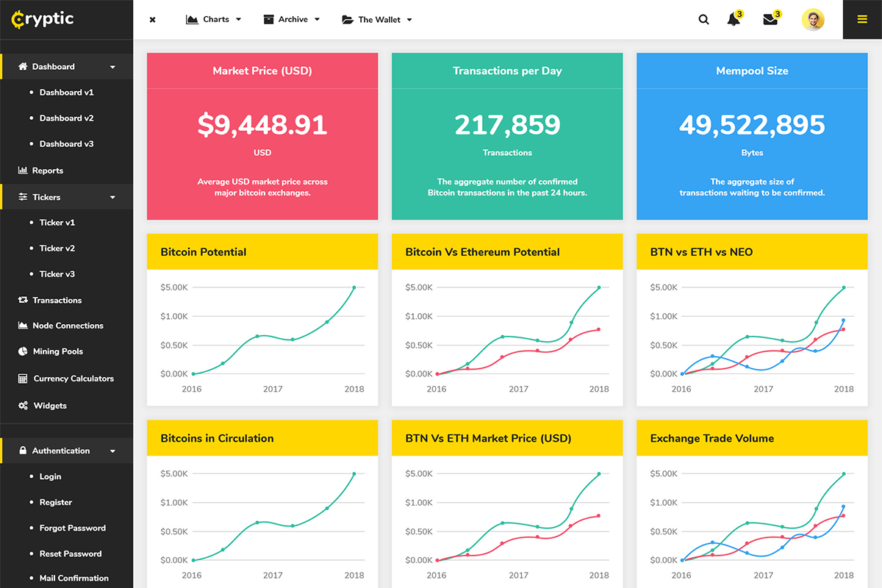Screen dimensions: 882x588
Task: Open the Reports sidebar item
Action: (47, 171)
